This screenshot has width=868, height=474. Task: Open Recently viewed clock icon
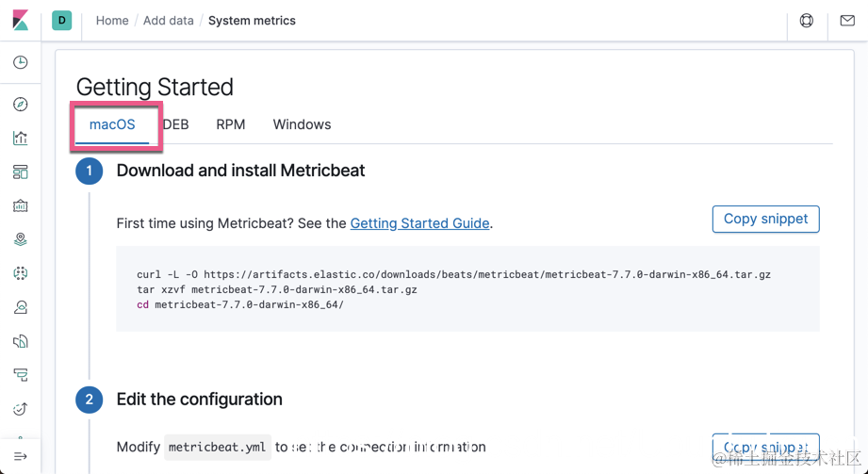tap(21, 62)
